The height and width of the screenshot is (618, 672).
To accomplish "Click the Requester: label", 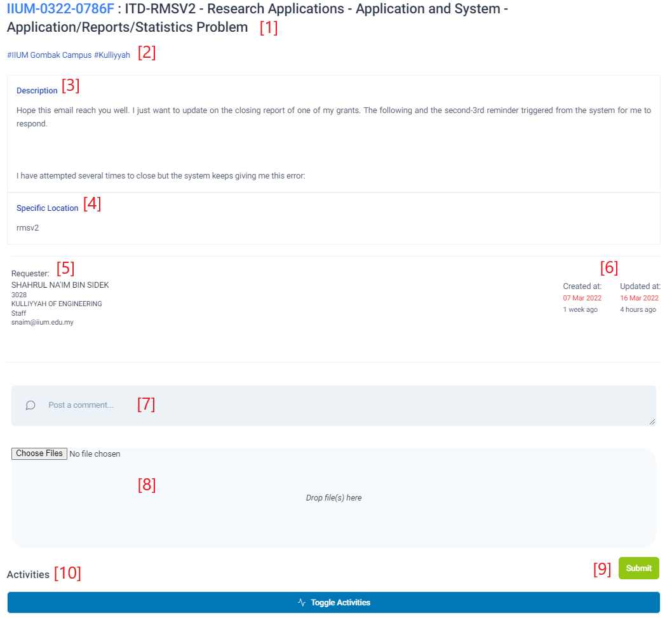I will point(30,273).
